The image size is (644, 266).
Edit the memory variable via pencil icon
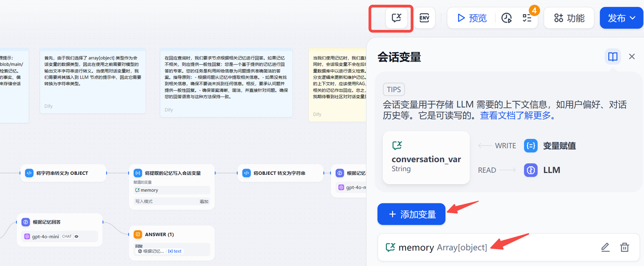(605, 247)
